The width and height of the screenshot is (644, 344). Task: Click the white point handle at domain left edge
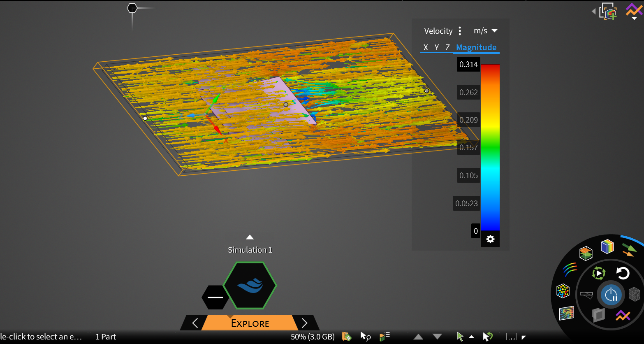(145, 119)
